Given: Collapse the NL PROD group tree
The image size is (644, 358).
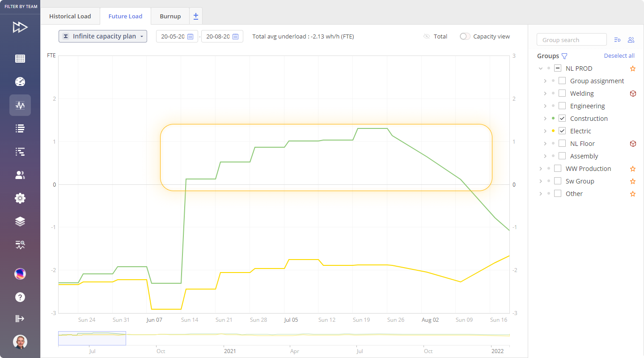Looking at the screenshot, I should pos(541,68).
